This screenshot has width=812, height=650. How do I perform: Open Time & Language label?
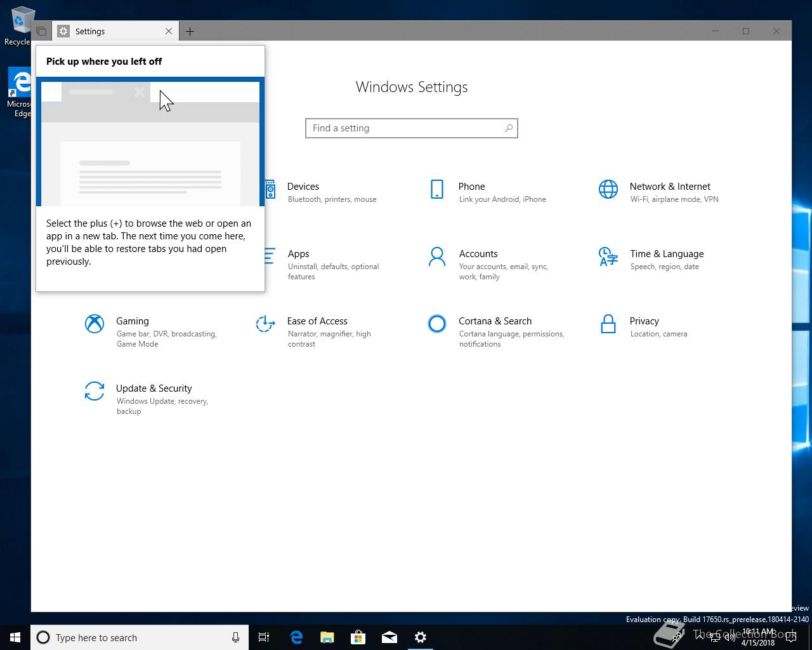pyautogui.click(x=667, y=254)
